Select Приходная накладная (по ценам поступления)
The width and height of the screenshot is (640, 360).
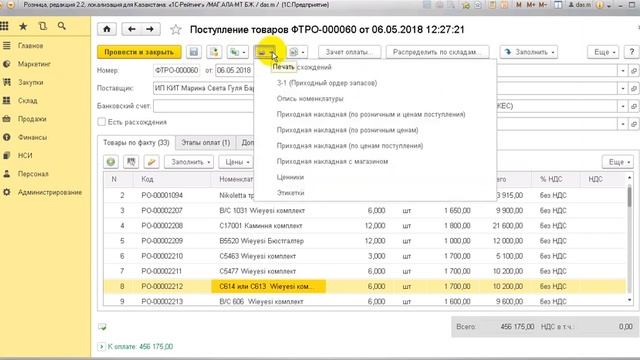[x=350, y=146]
